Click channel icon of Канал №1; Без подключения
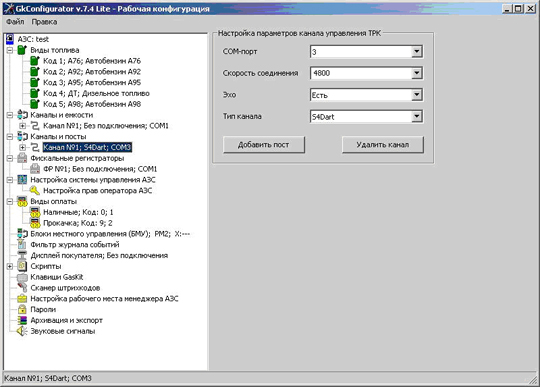This screenshot has height=387, width=540. point(35,126)
